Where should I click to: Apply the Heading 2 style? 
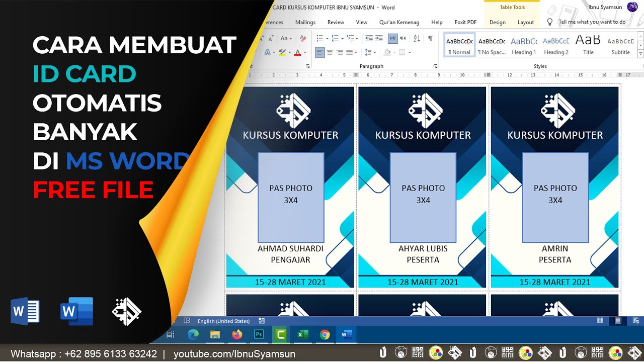coord(556,46)
